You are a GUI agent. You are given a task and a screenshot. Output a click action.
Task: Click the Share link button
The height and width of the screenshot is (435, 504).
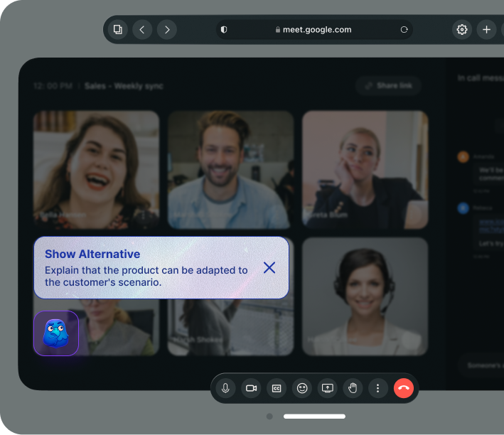(x=388, y=86)
